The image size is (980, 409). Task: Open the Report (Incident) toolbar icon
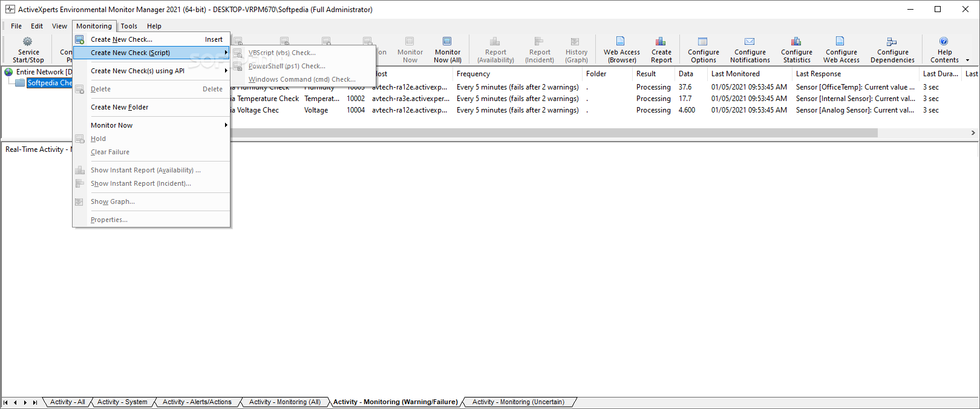tap(539, 42)
